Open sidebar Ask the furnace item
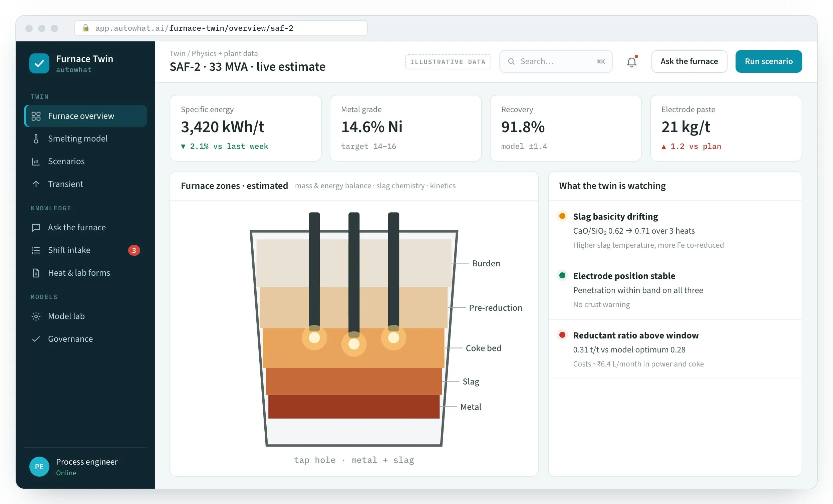This screenshot has width=833, height=504. [x=85, y=228]
